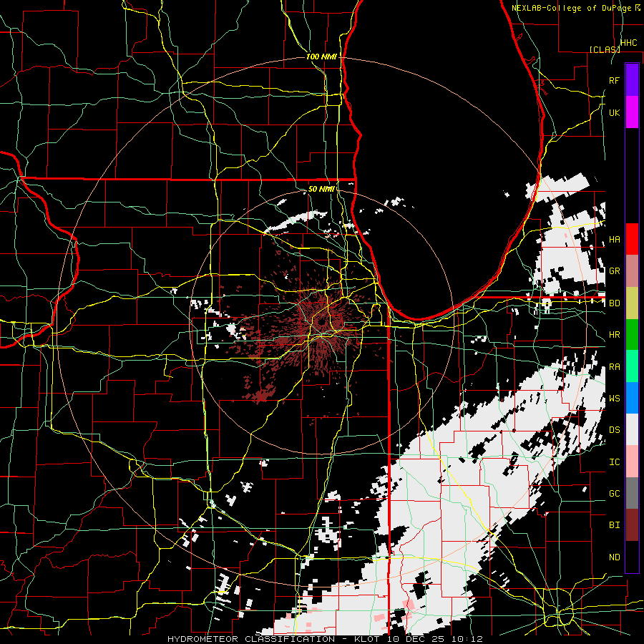This screenshot has width=644, height=644.
Task: Click the "NEXLAB-College of DuPage" header text
Action: pos(571,8)
